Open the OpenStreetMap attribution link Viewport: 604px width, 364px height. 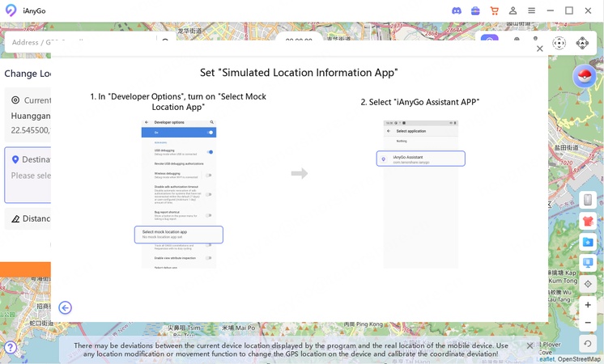tap(579, 359)
